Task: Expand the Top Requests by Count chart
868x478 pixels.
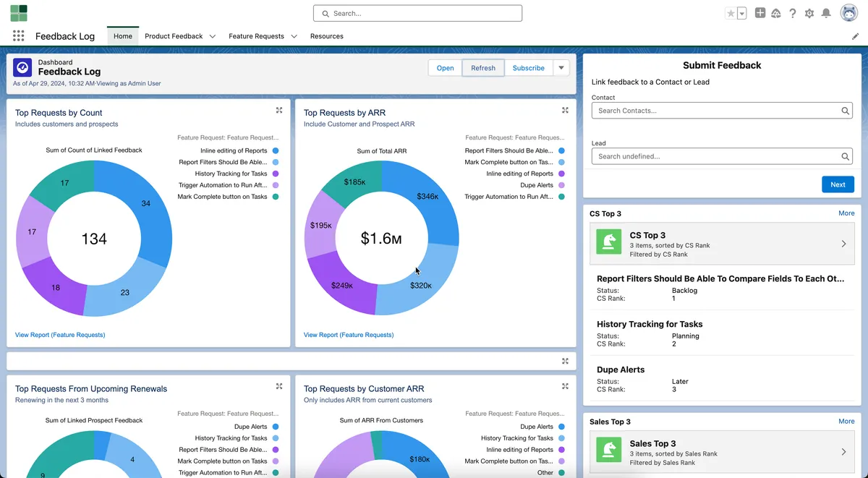Action: coord(279,111)
